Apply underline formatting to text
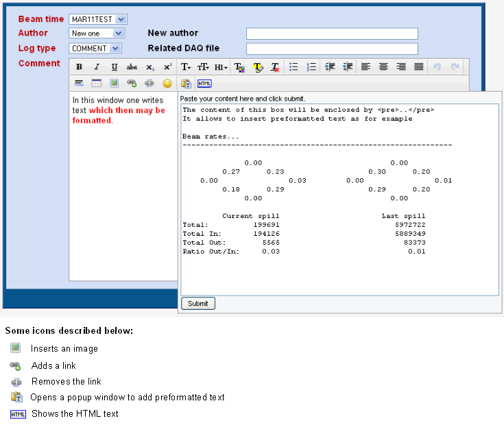This screenshot has width=504, height=425. point(115,67)
